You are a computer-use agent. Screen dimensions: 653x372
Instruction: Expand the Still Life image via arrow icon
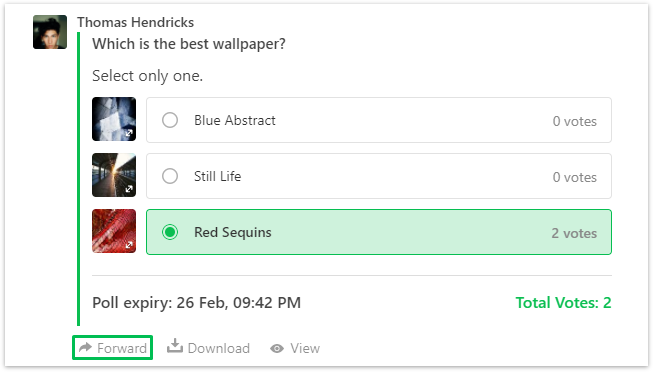click(129, 189)
